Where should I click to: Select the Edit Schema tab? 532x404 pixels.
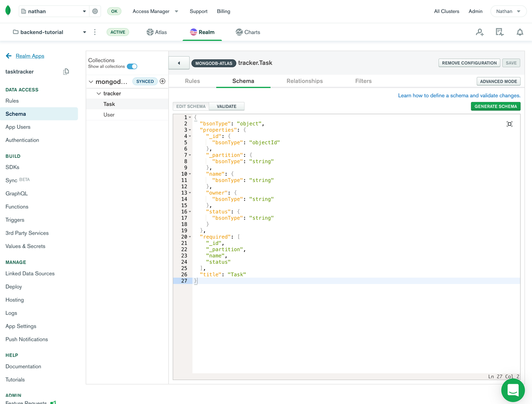pyautogui.click(x=191, y=106)
